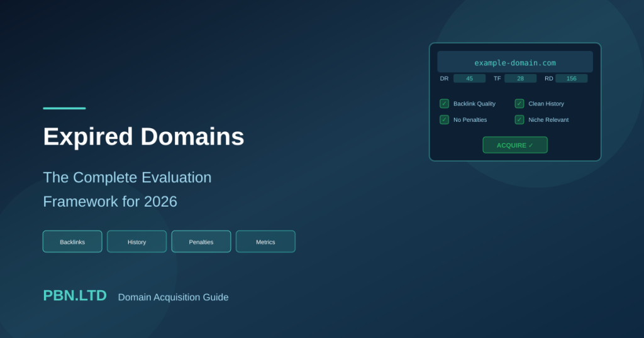Viewport: 644px width, 338px height.
Task: Select the History tag button
Action: tap(136, 242)
